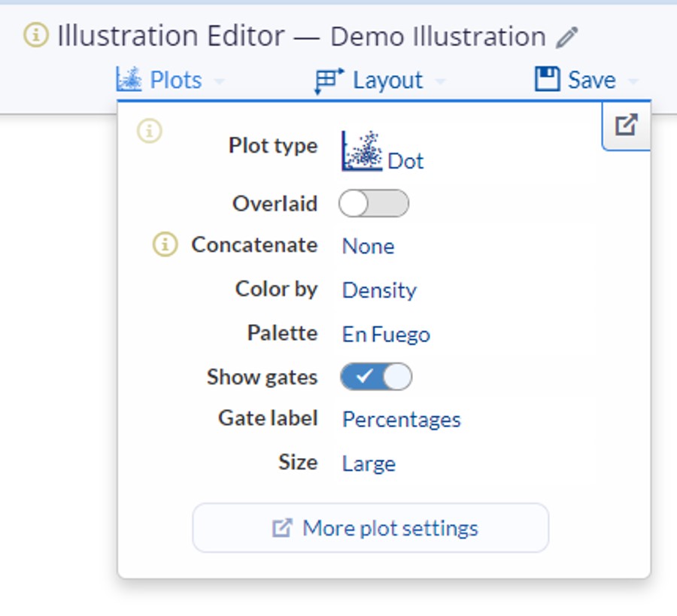Image resolution: width=677 pixels, height=616 pixels.
Task: Click the pencil icon to rename illustration
Action: tap(567, 37)
